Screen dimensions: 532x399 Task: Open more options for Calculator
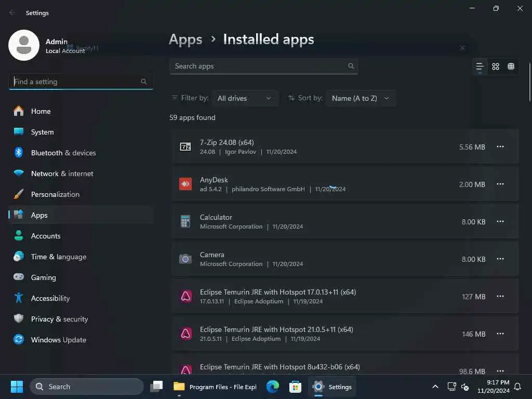(500, 221)
